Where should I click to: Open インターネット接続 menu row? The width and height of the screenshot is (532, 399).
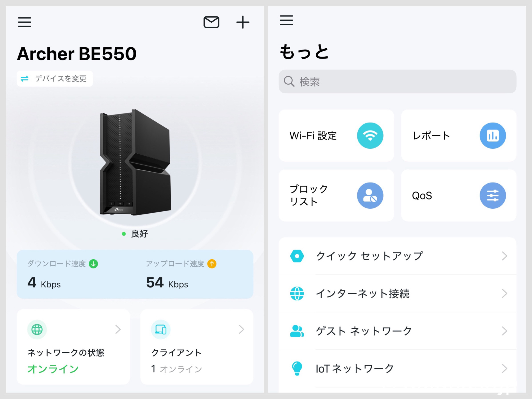[397, 294]
